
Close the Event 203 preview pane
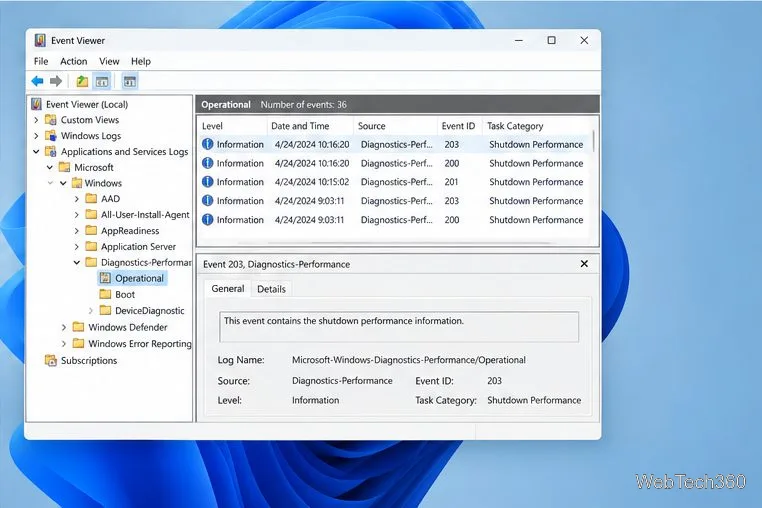pos(584,263)
